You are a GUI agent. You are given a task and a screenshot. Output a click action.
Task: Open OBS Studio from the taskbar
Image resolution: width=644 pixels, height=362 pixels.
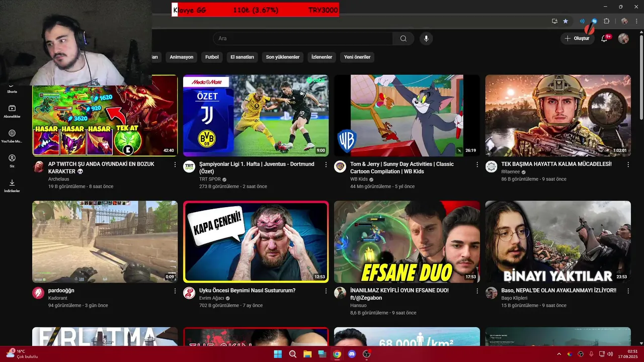click(x=366, y=354)
